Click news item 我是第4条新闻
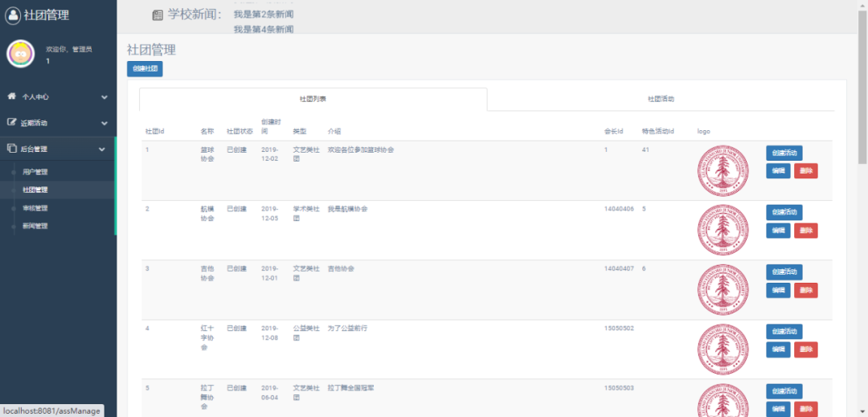 click(264, 29)
